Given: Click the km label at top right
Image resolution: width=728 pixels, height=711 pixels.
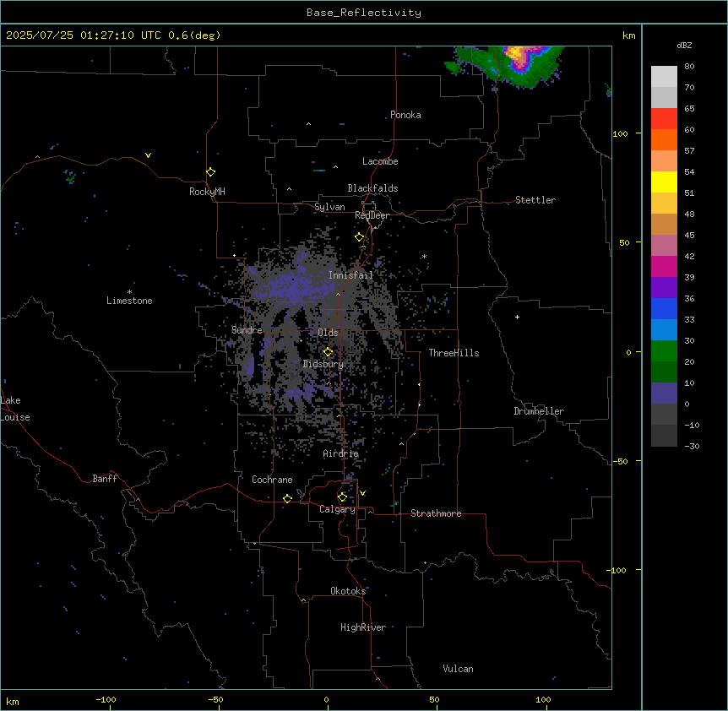Looking at the screenshot, I should [x=628, y=35].
